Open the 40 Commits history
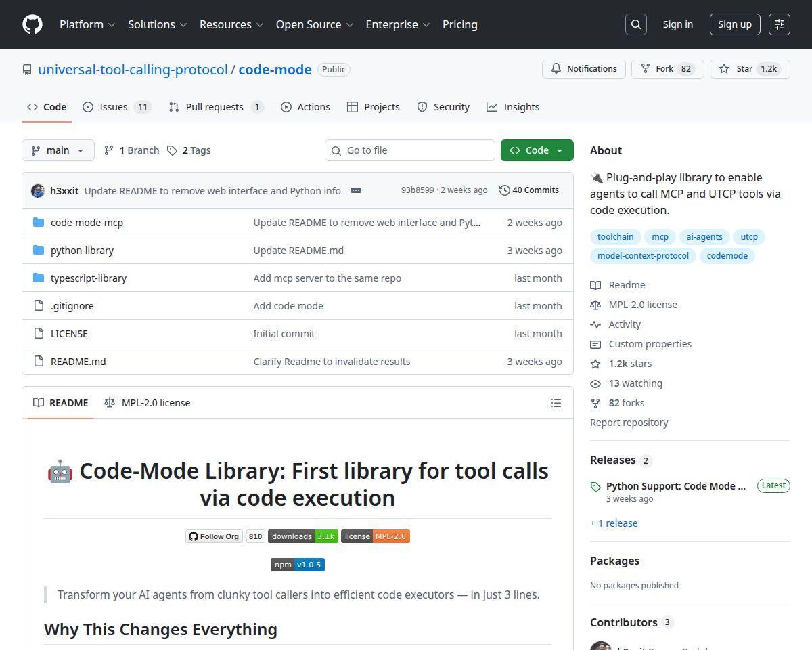 pyautogui.click(x=529, y=190)
